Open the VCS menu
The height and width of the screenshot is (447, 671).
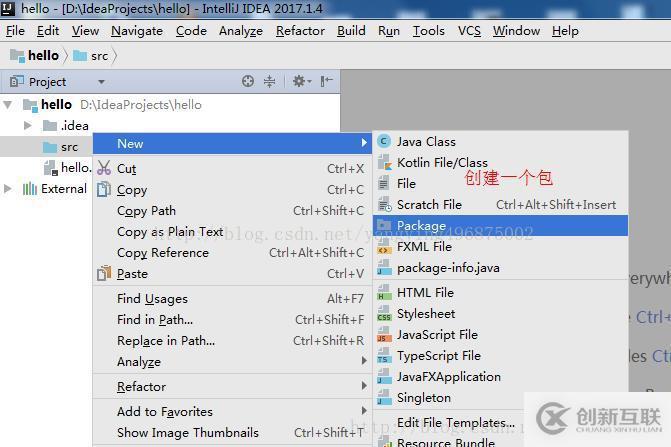(469, 31)
